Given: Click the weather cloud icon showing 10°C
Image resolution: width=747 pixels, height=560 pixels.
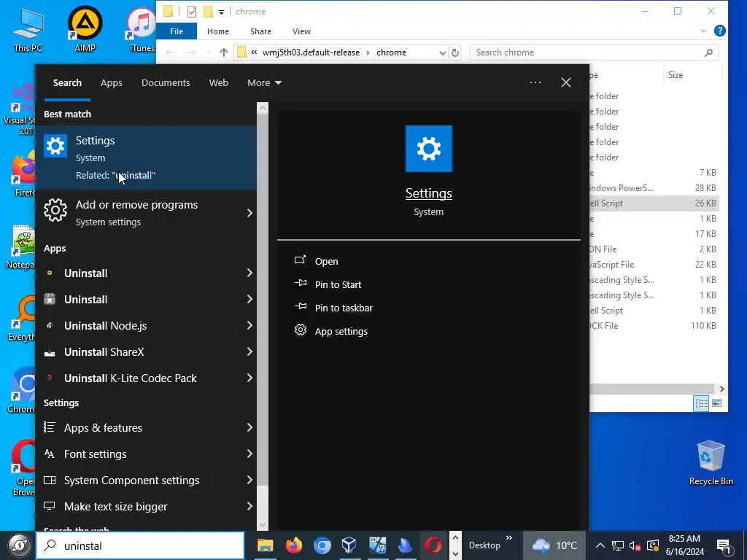Looking at the screenshot, I should pyautogui.click(x=541, y=545).
